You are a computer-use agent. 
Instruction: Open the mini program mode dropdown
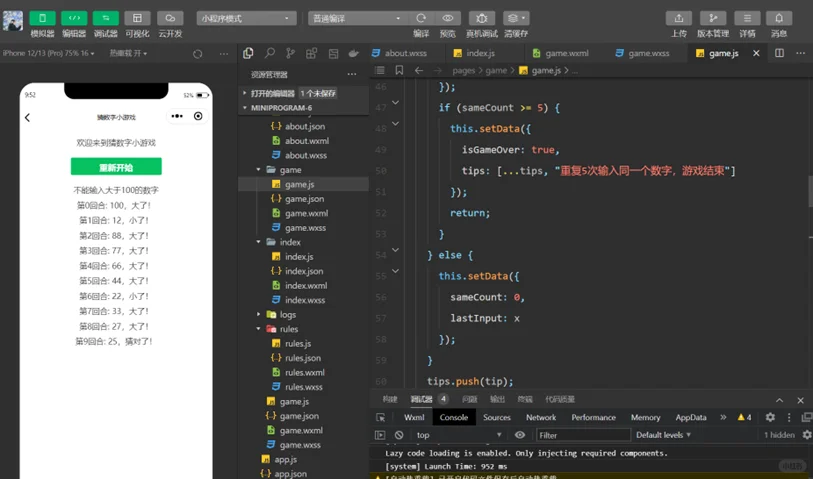click(246, 18)
